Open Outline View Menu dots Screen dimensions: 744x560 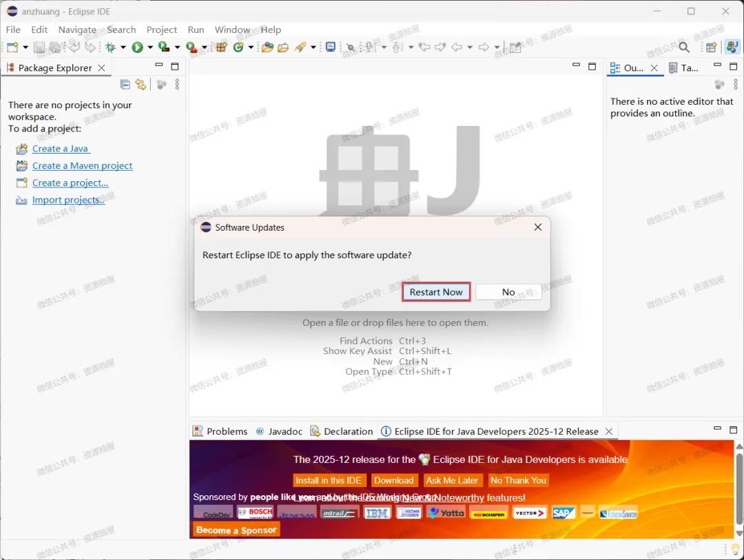click(x=736, y=85)
